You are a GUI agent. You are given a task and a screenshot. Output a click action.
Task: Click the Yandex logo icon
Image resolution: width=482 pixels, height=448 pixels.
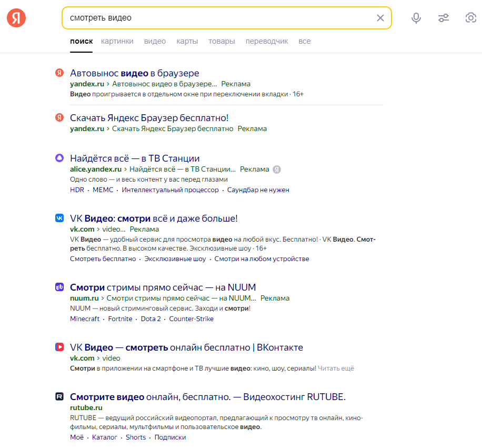tap(16, 18)
